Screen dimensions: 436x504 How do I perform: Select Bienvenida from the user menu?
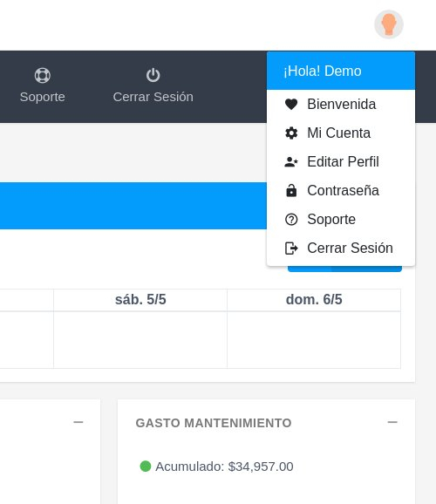coord(341,105)
